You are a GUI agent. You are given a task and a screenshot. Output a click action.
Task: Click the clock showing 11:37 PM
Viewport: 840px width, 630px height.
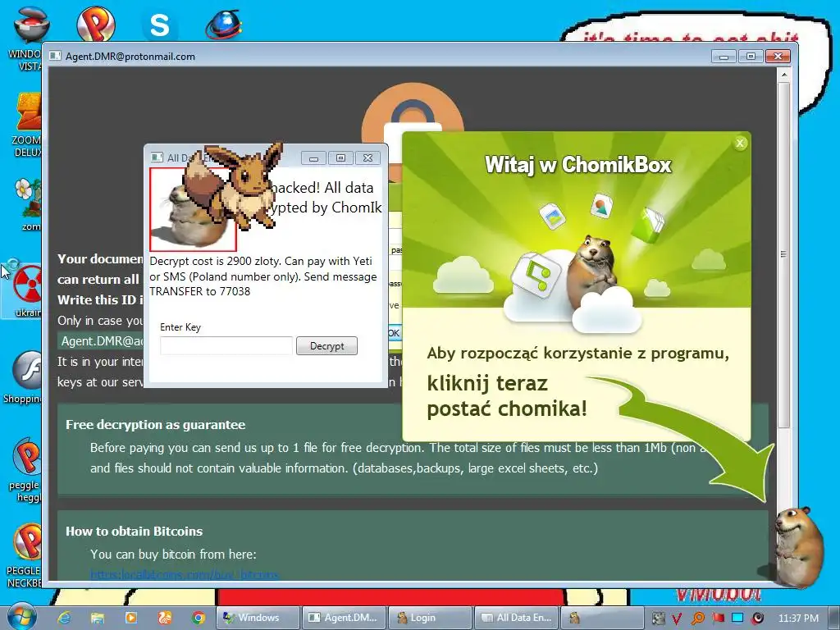point(798,619)
